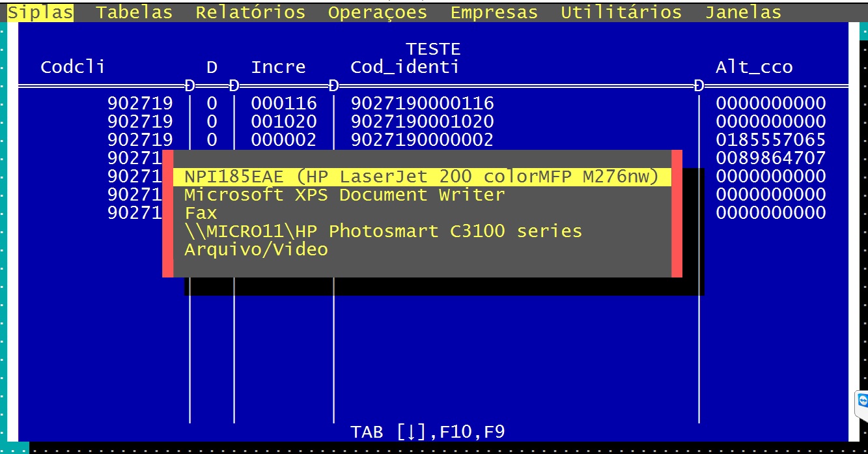This screenshot has height=454, width=868.
Task: Click the Cod_identi column header
Action: [x=404, y=66]
